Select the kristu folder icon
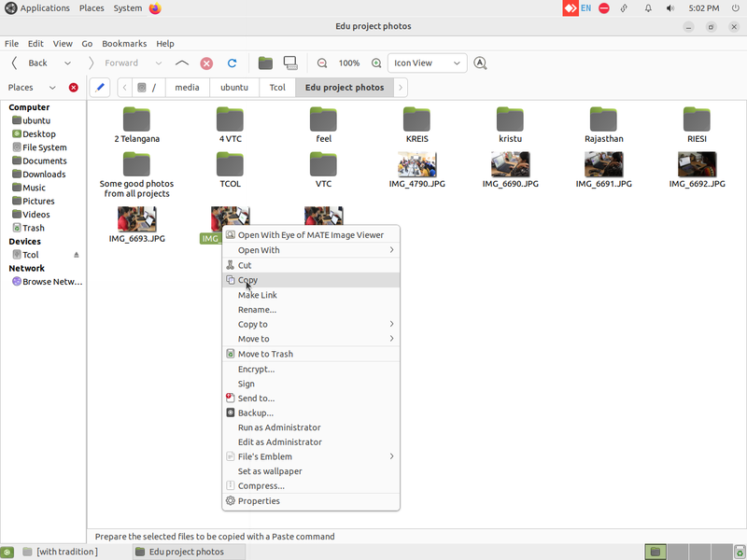 coord(510,119)
